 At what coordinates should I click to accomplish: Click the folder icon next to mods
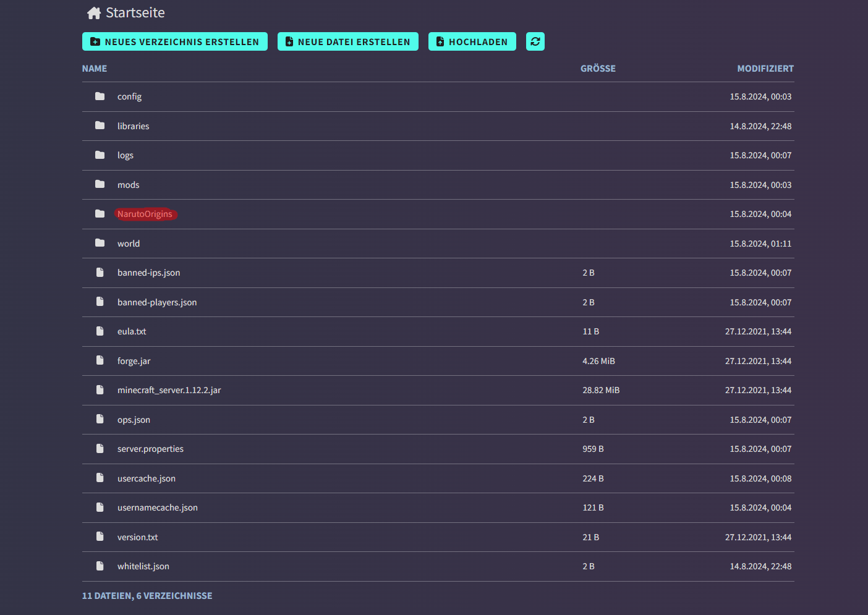tap(100, 184)
